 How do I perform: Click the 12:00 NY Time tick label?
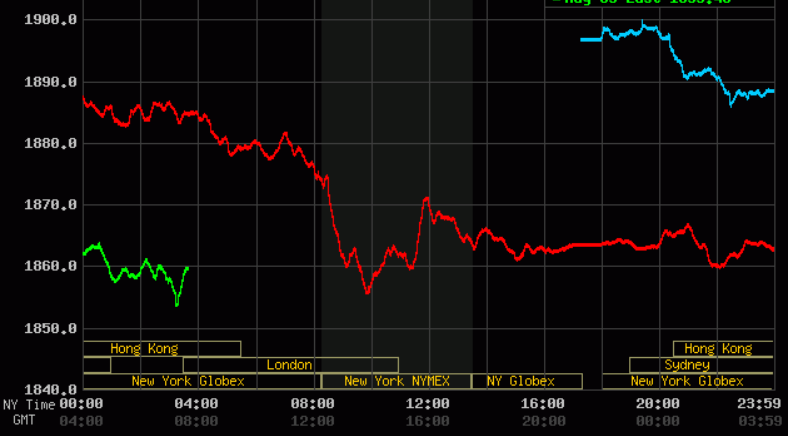point(427,404)
